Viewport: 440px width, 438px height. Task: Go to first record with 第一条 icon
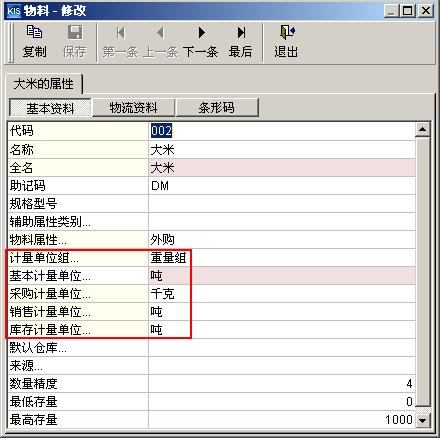pos(120,32)
